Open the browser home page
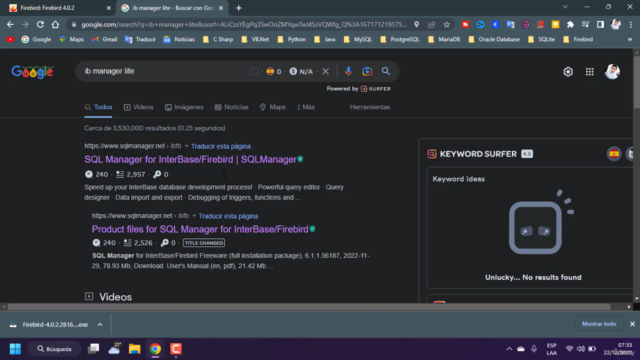The image size is (640, 360). tap(55, 24)
